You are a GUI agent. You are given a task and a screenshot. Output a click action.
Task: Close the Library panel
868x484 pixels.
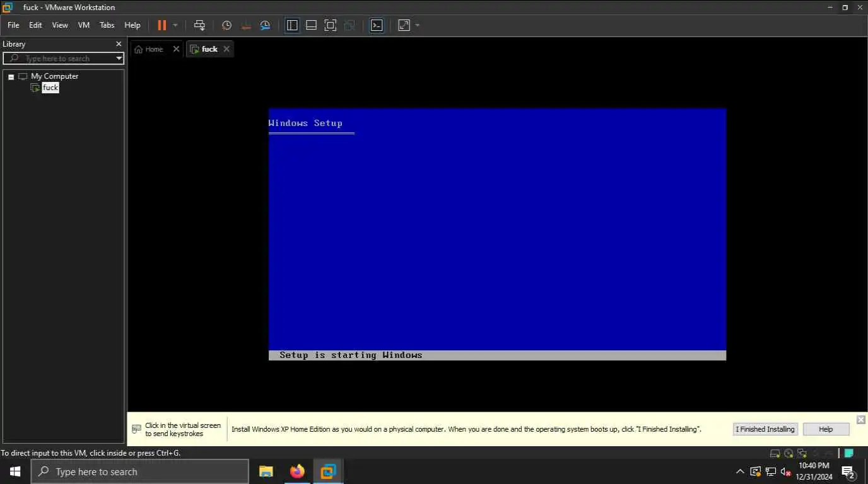[x=119, y=44]
